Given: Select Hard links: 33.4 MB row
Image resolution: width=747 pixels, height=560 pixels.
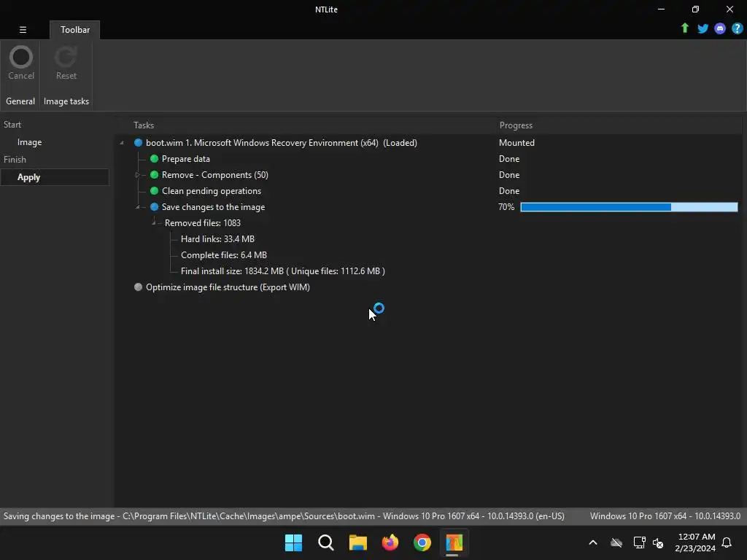Looking at the screenshot, I should click(217, 239).
